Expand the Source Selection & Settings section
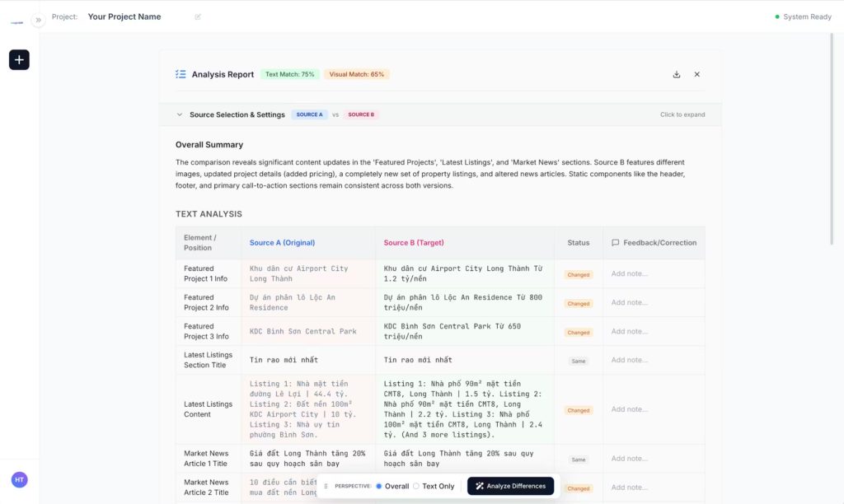Screen dimensions: 844x504 [180, 114]
